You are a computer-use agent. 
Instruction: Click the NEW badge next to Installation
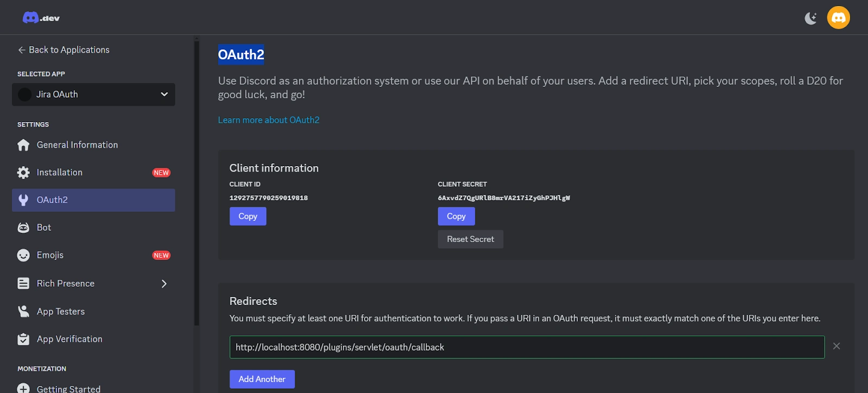coord(161,173)
